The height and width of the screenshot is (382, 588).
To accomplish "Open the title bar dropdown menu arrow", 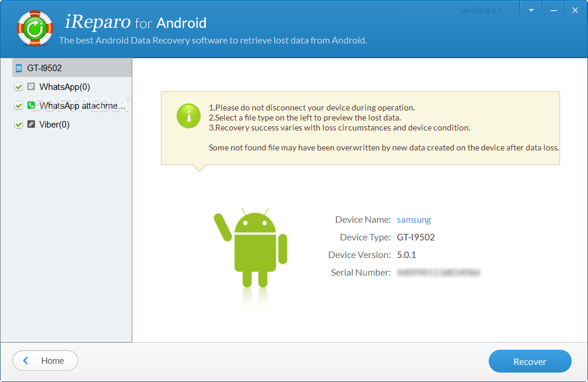I will [531, 11].
